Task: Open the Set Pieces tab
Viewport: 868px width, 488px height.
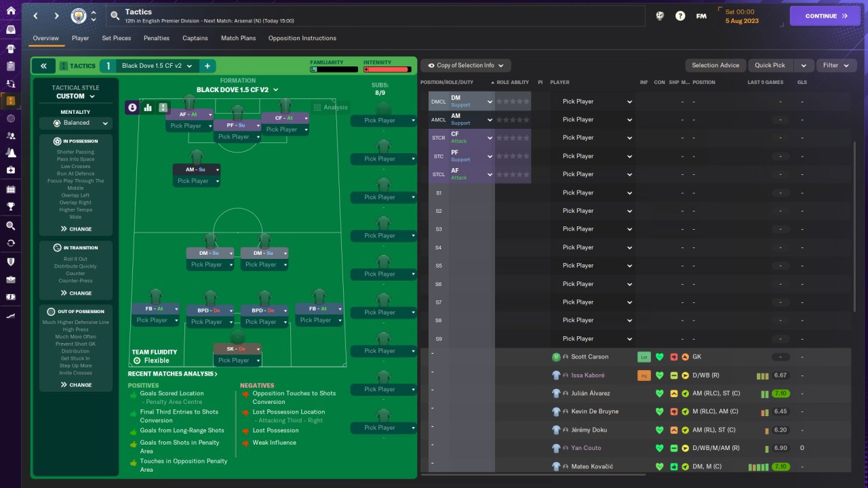Action: (117, 38)
